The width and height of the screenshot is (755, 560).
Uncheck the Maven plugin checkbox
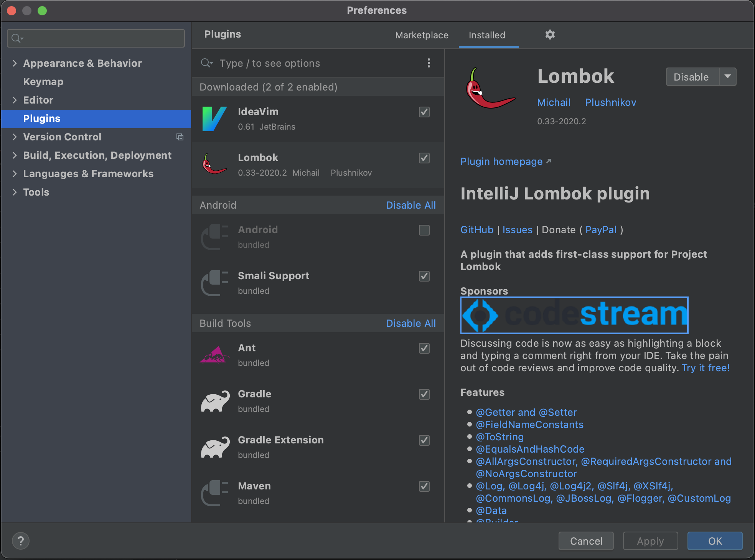coord(424,486)
